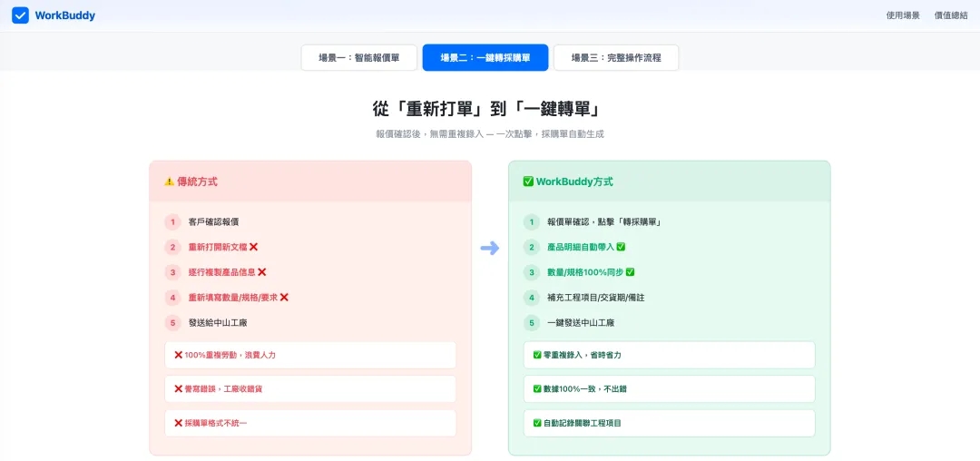980x461 pixels.
Task: Click the red X after 逐行複製產品信息
Action: (x=262, y=271)
